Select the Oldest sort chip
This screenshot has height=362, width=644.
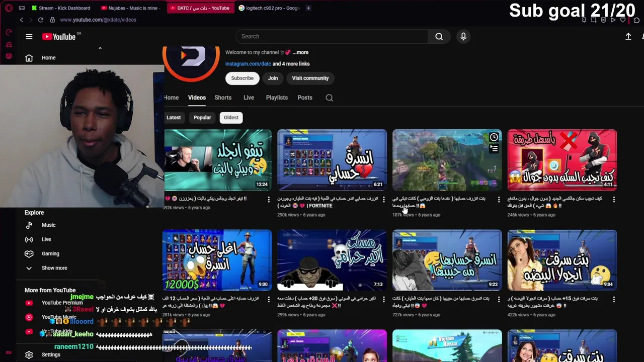coord(231,118)
